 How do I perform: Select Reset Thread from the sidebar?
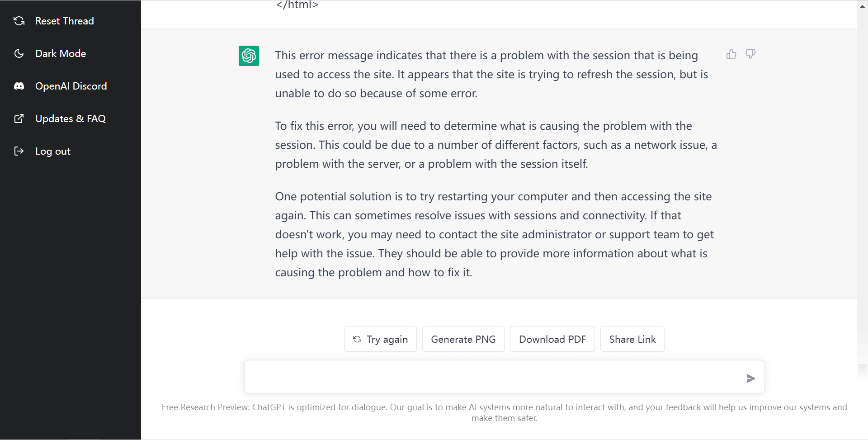64,21
